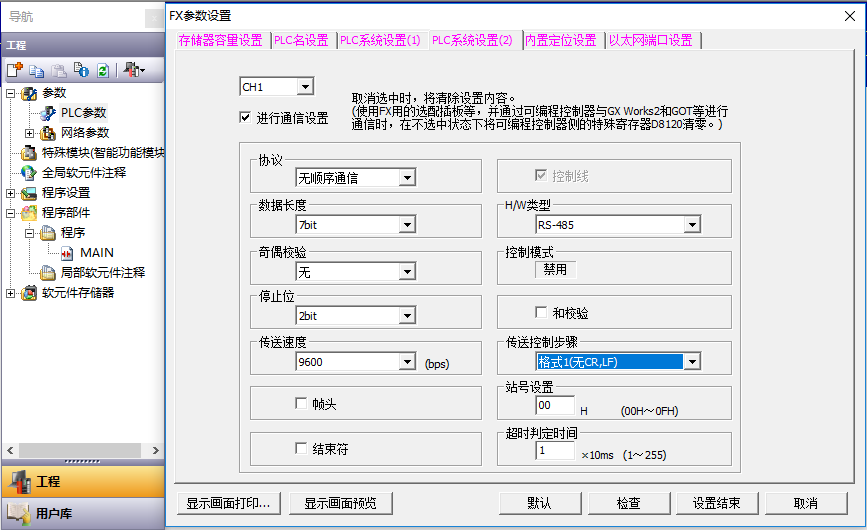Click the 超时判定时间 input field

click(x=555, y=451)
